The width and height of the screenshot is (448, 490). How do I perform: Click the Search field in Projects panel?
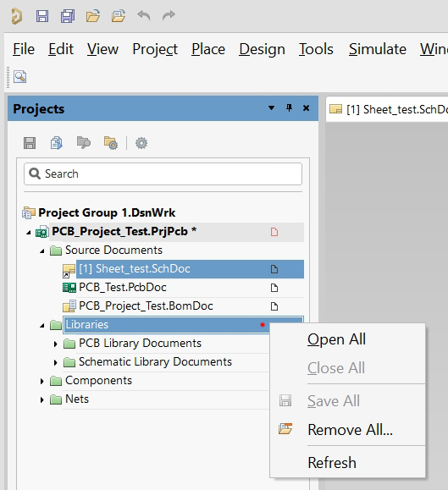click(x=163, y=173)
